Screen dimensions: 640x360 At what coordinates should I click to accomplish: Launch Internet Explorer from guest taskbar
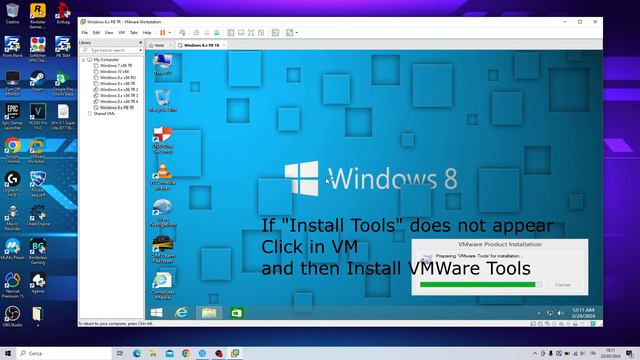[181, 313]
